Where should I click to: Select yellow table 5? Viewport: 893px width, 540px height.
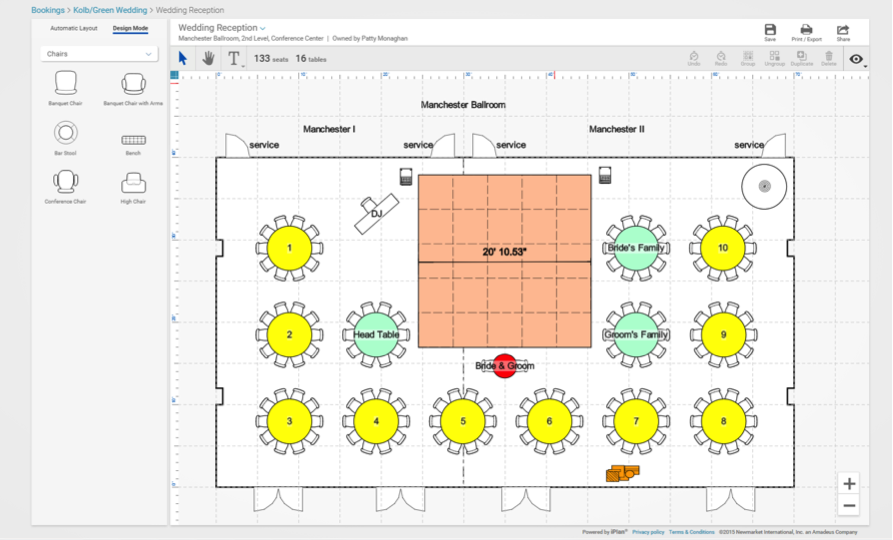[x=463, y=421]
